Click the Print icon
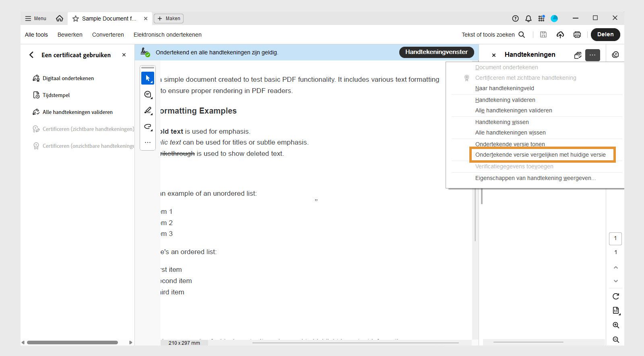Viewport: 644px width, 356px height. [x=577, y=35]
